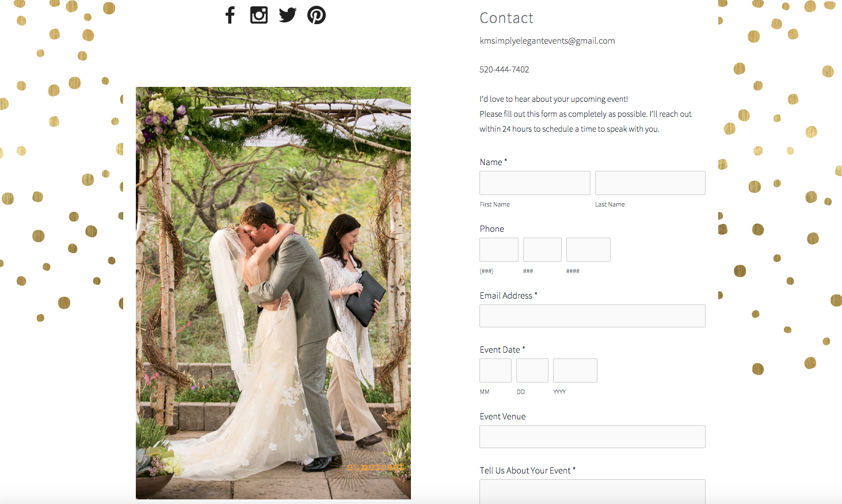Click the wedding kiss photo
842x504 pixels.
pyautogui.click(x=273, y=293)
